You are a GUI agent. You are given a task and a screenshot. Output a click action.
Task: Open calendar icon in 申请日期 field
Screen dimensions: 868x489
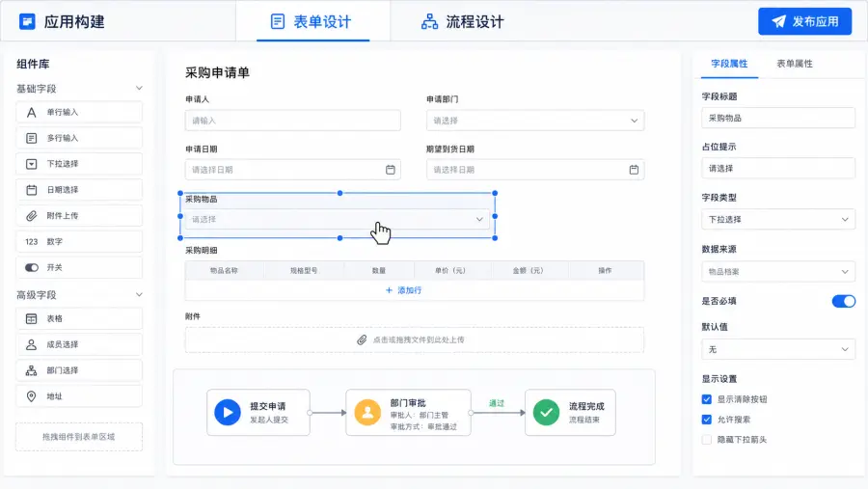tap(391, 170)
